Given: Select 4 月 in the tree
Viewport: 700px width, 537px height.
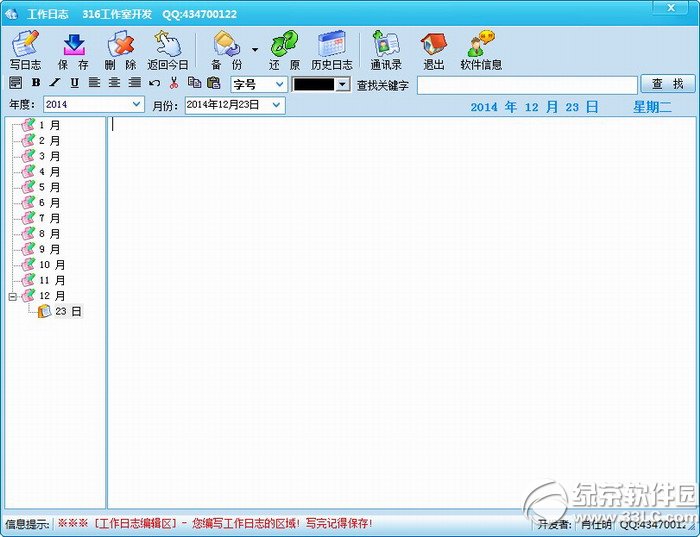Looking at the screenshot, I should coord(41,172).
